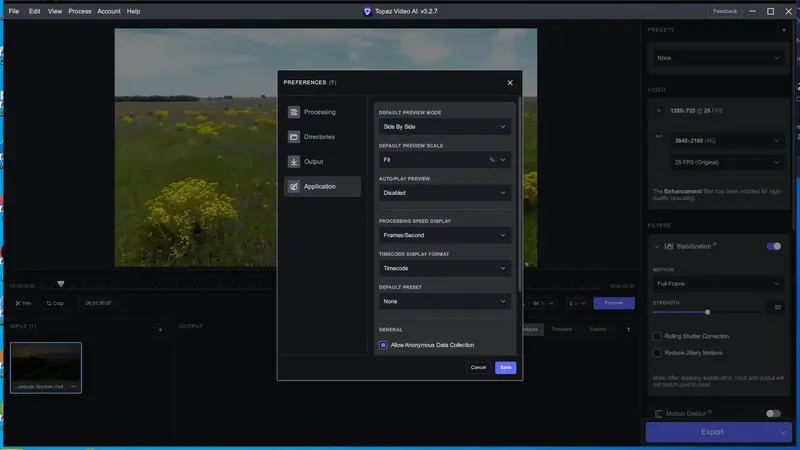
Task: Toggle the Motion Deblur switch
Action: pos(773,414)
